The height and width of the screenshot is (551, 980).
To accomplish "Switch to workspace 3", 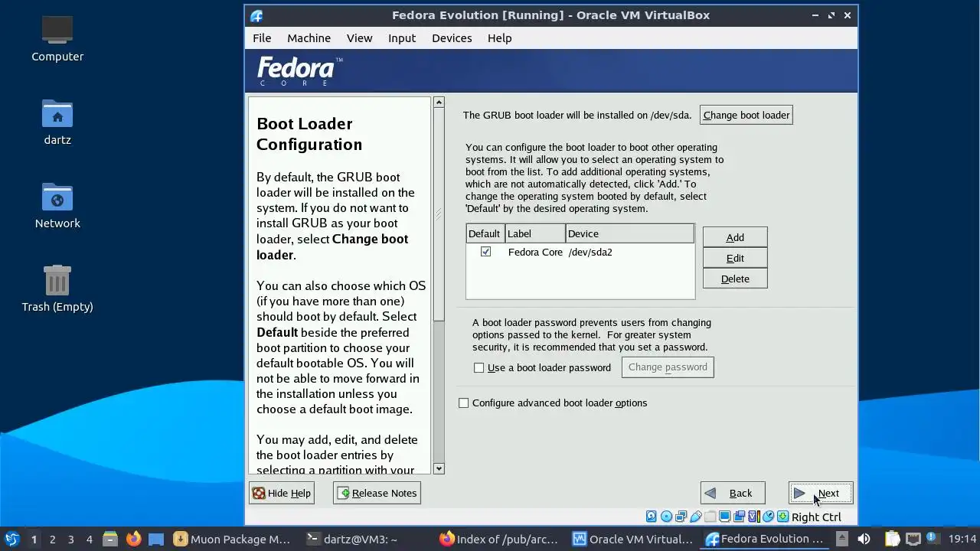I will click(70, 539).
